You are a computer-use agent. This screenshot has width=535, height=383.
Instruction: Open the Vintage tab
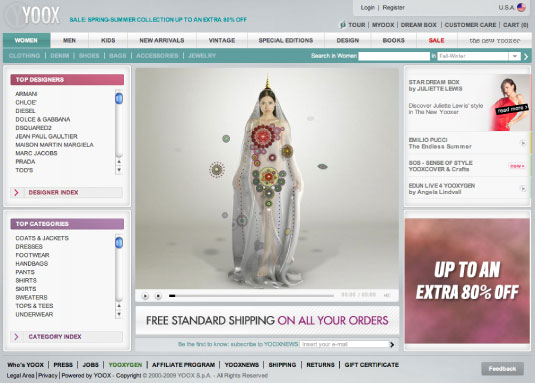[222, 40]
